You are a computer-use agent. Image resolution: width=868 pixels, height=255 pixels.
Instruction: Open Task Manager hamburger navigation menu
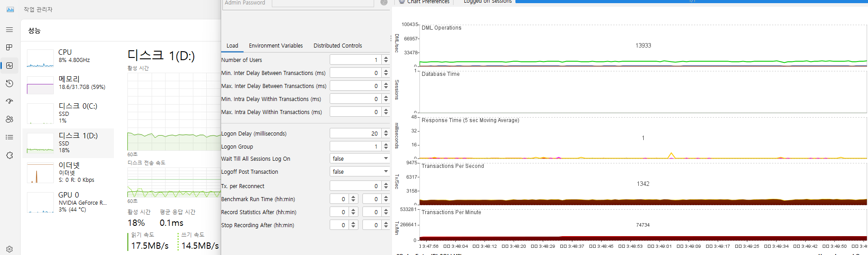(9, 30)
